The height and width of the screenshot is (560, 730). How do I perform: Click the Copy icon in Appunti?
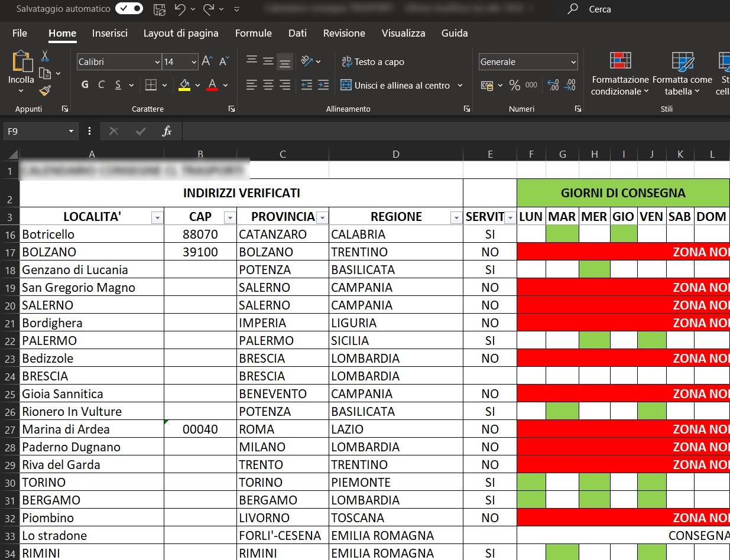45,73
